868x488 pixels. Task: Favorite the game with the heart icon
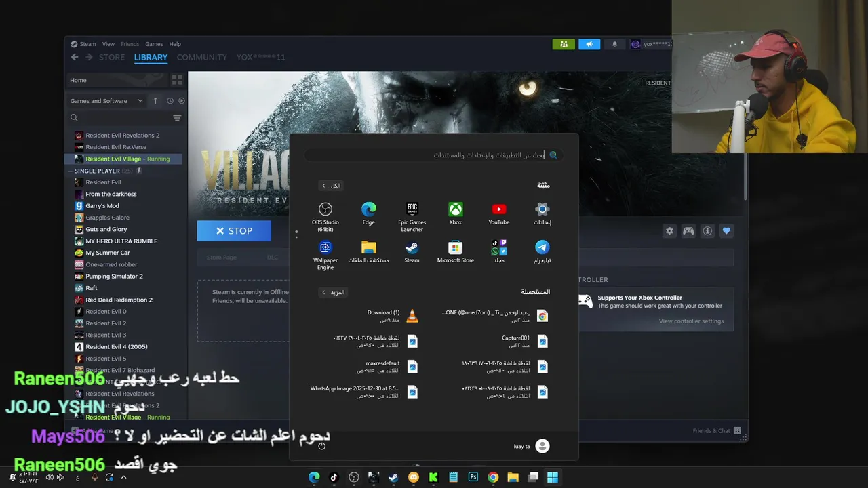coord(726,231)
